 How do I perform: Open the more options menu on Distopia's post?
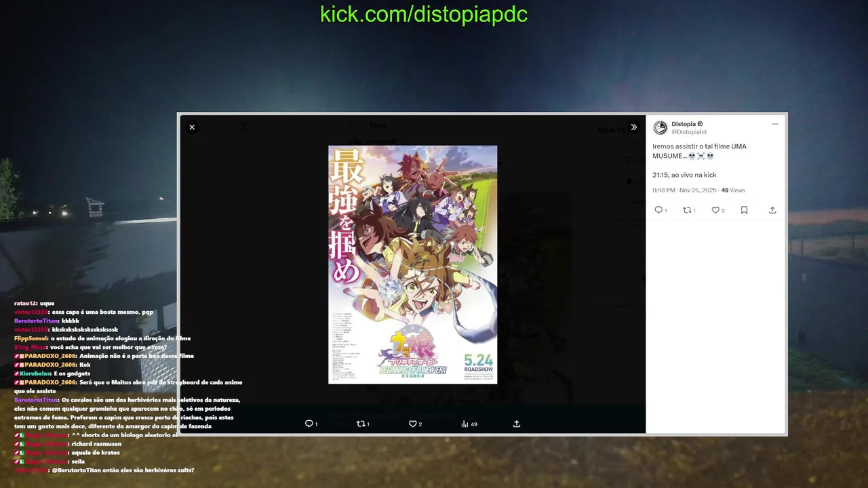click(774, 124)
